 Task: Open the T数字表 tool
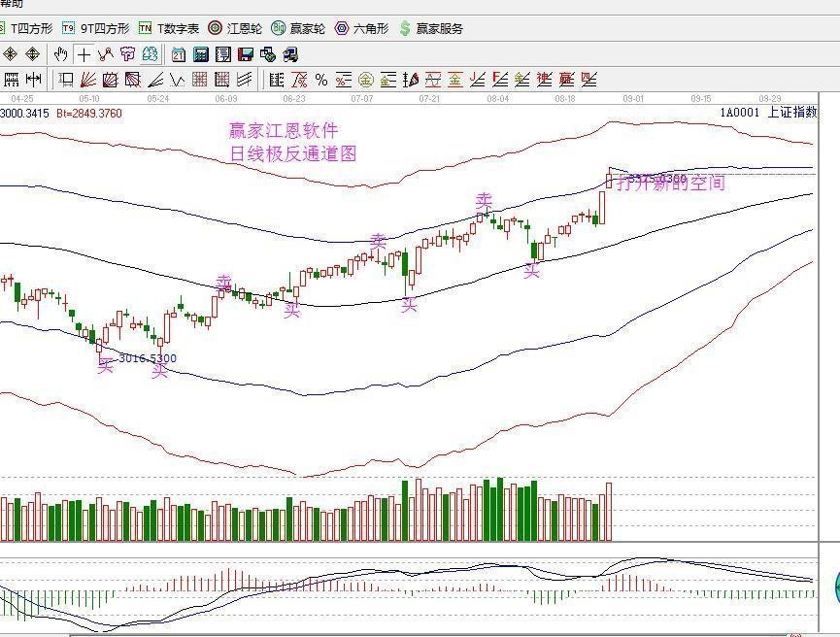click(x=169, y=28)
